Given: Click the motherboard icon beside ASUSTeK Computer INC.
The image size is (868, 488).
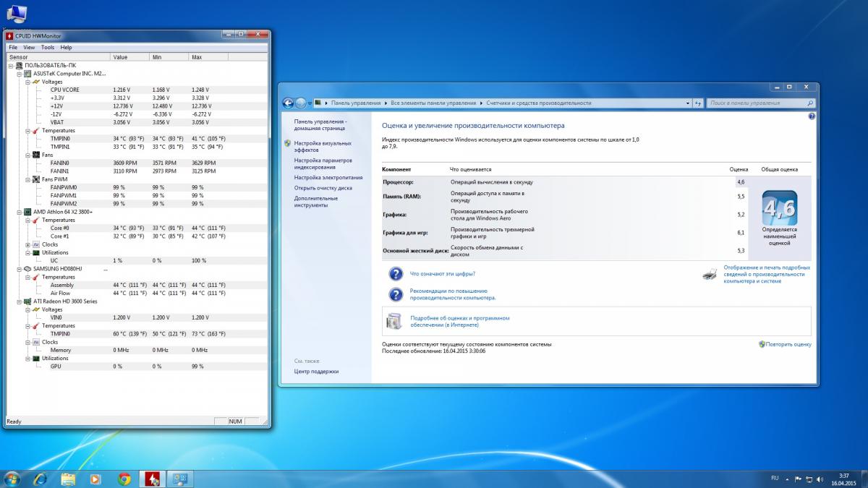Looking at the screenshot, I should [x=27, y=74].
